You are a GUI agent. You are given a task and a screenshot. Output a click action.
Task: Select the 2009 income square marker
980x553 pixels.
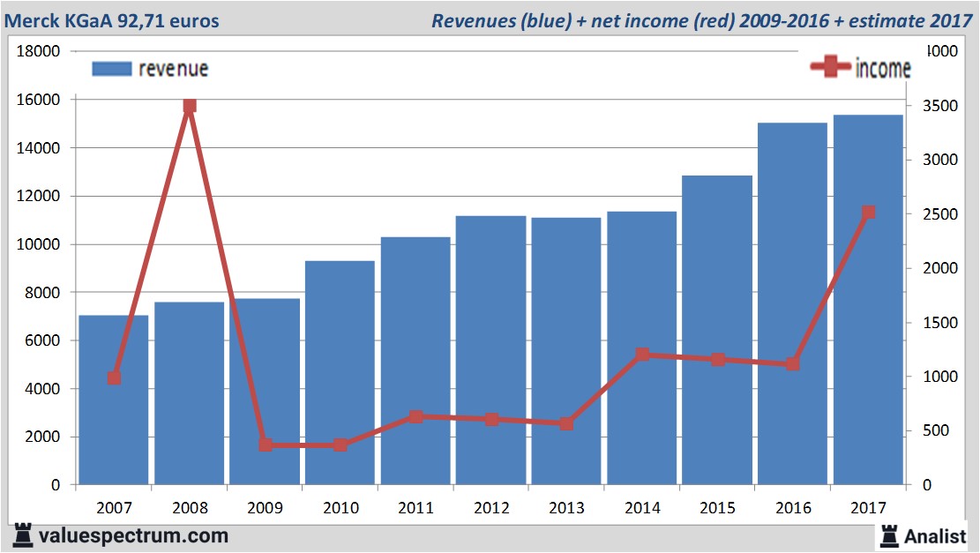(x=265, y=445)
